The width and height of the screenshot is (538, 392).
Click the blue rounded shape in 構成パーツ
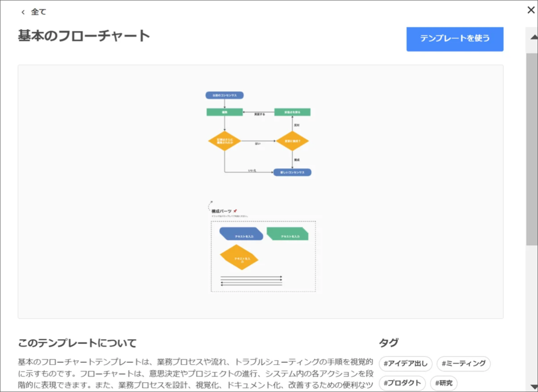click(241, 234)
